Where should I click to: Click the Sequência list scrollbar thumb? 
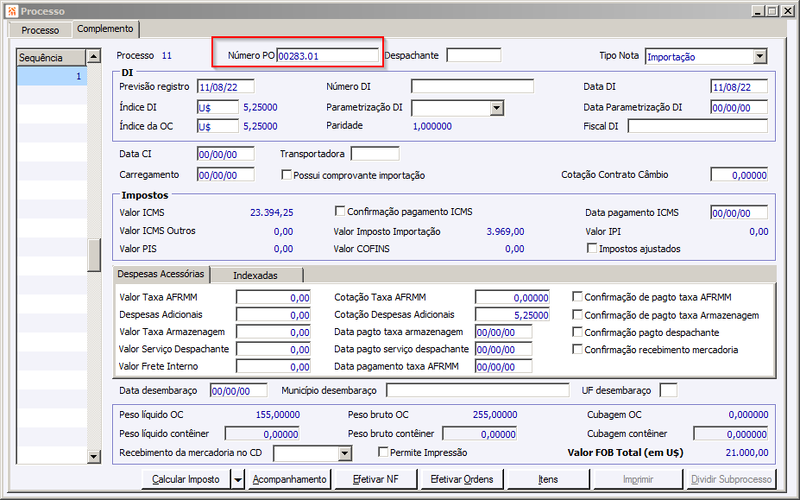pyautogui.click(x=94, y=255)
